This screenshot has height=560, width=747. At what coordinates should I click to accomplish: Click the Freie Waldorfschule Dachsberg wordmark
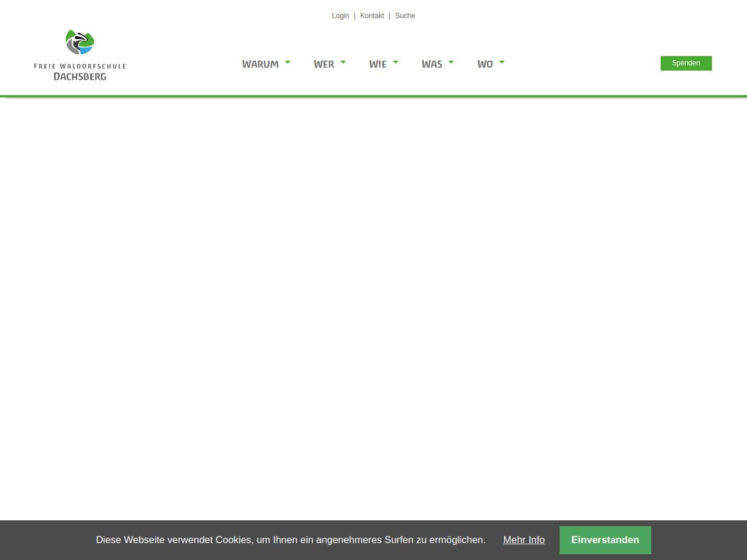[80, 72]
